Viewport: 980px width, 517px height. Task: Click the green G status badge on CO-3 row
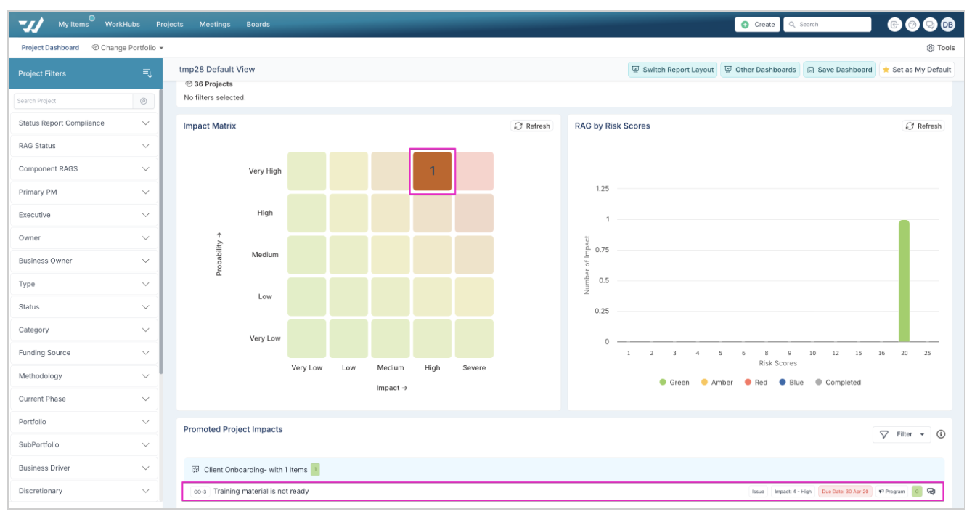(917, 492)
